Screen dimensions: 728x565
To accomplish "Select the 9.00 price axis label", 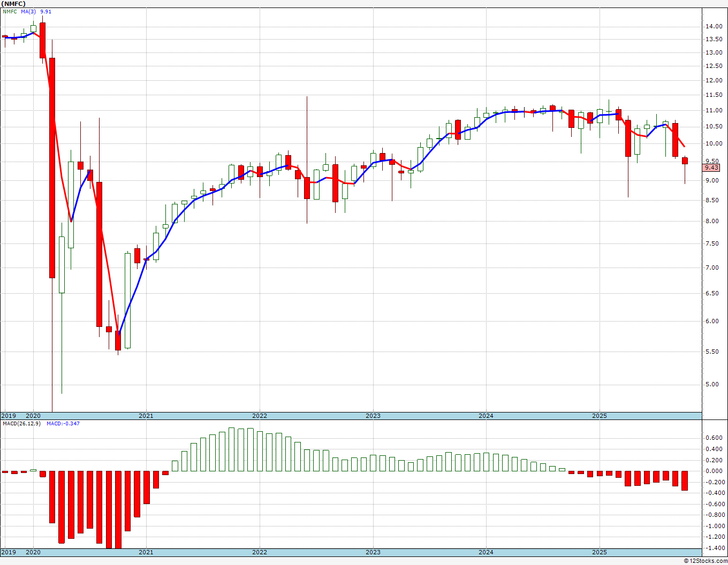I will (x=712, y=180).
